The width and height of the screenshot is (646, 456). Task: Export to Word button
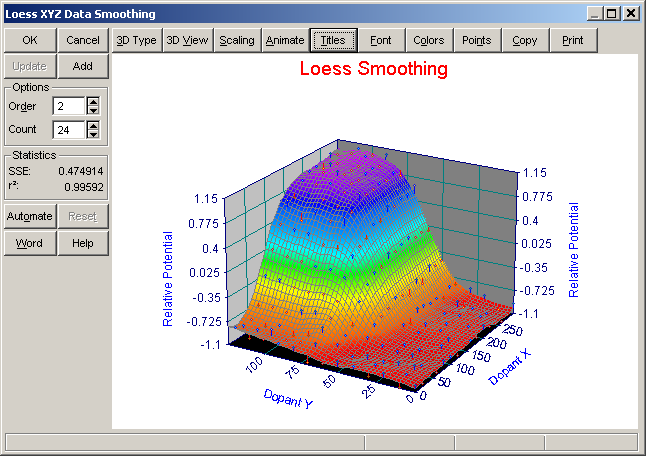pyautogui.click(x=30, y=243)
